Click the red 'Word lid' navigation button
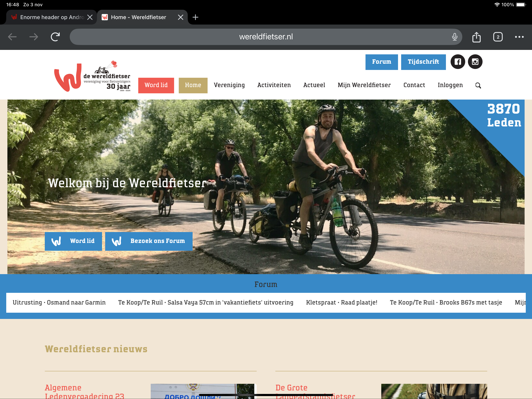 pos(156,85)
